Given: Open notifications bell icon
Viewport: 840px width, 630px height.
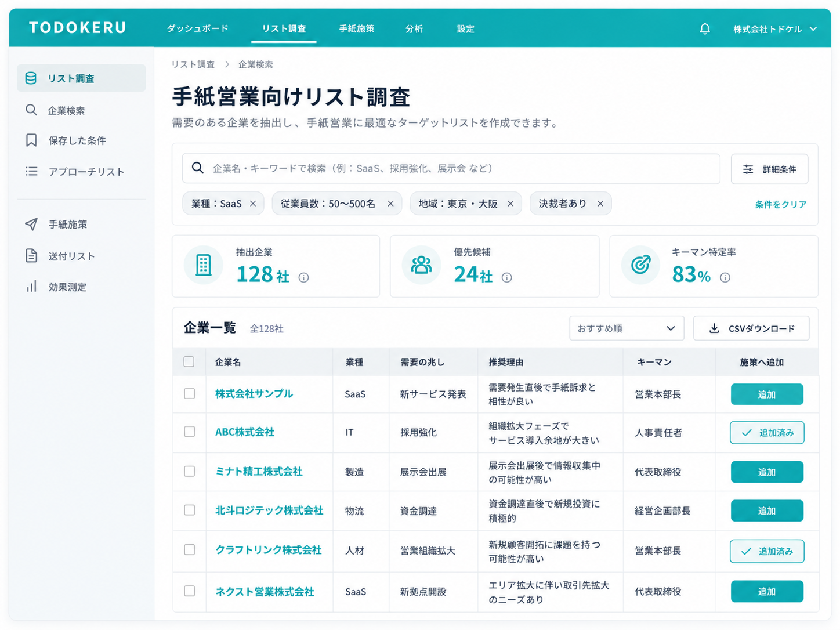Looking at the screenshot, I should click(705, 28).
